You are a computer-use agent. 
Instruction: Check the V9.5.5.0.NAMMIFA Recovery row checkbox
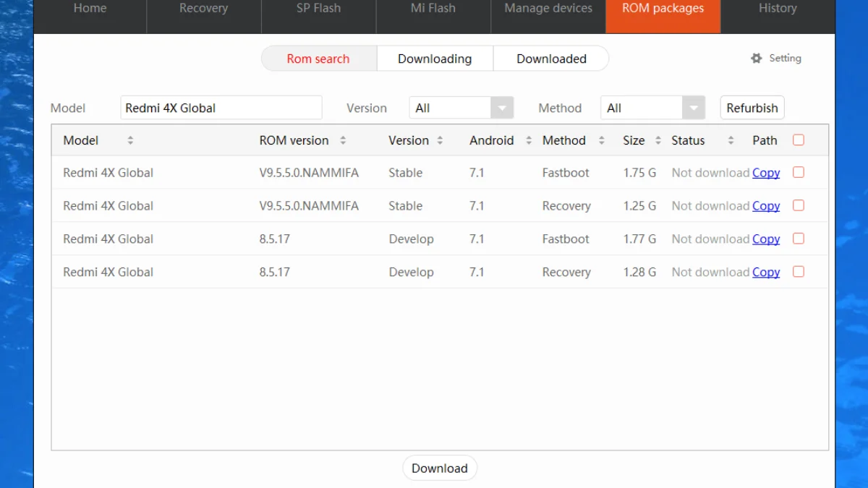(799, 205)
